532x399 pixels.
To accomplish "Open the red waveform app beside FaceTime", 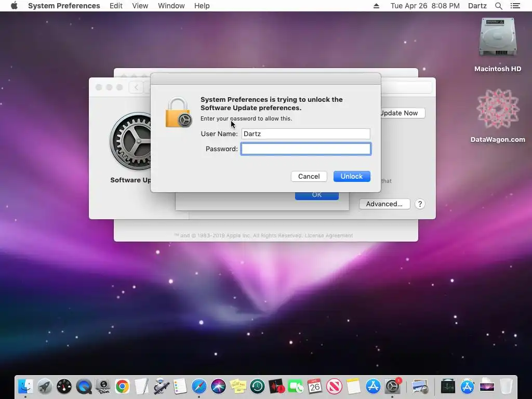I will point(276,386).
